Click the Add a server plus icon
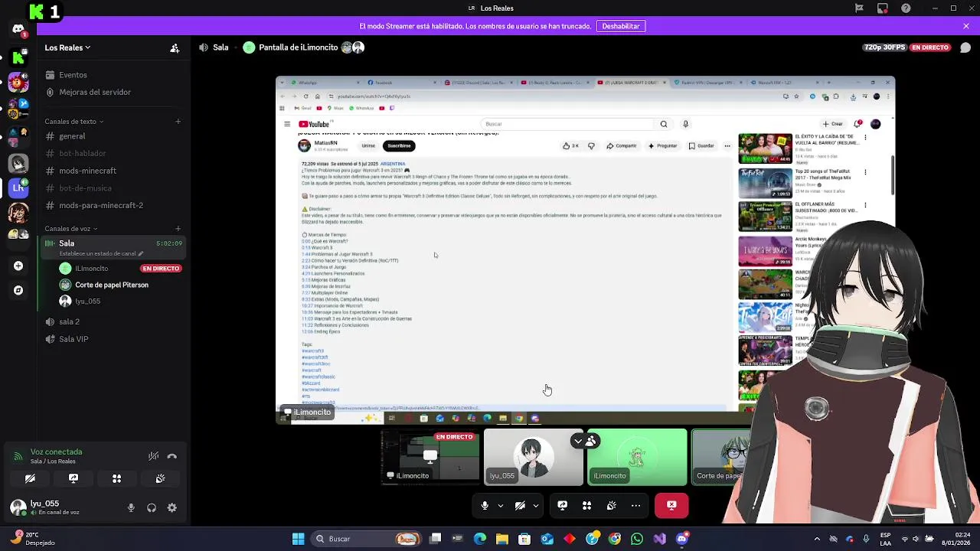This screenshot has width=980, height=551. click(x=18, y=266)
